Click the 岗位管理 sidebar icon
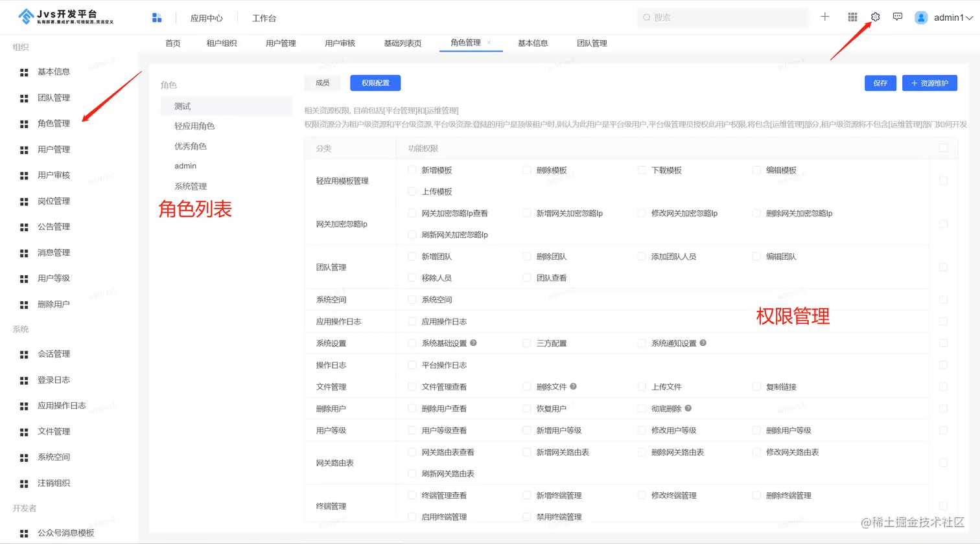The image size is (980, 544). [24, 201]
